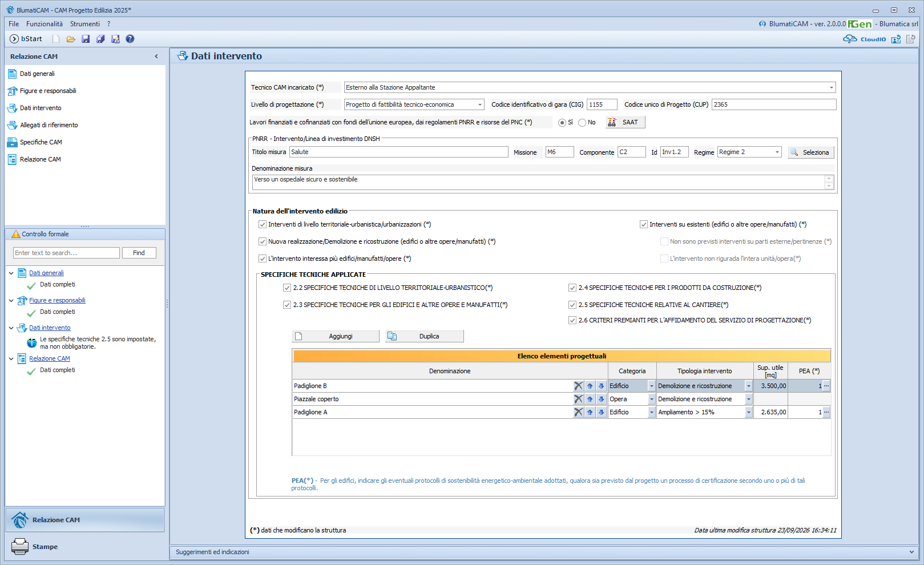Click the Seleziona button
This screenshot has height=565, width=924.
811,152
